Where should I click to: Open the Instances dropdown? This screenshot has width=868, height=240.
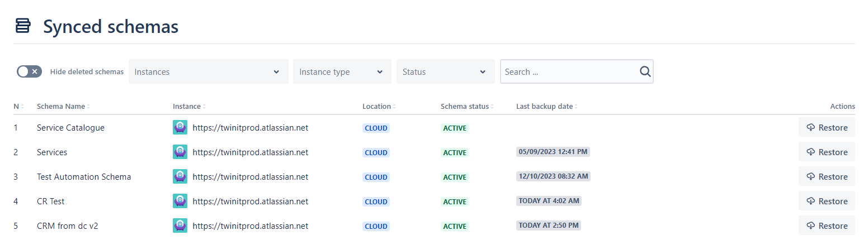(x=209, y=71)
